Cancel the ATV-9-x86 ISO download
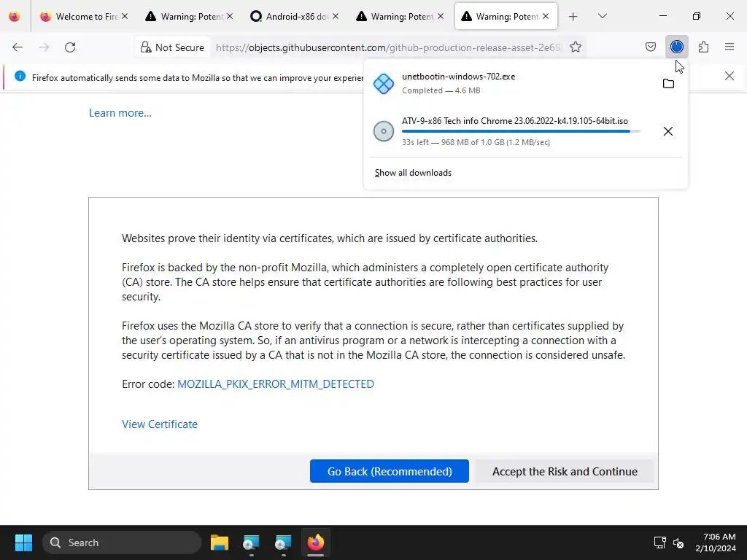The image size is (747, 560). click(x=668, y=131)
